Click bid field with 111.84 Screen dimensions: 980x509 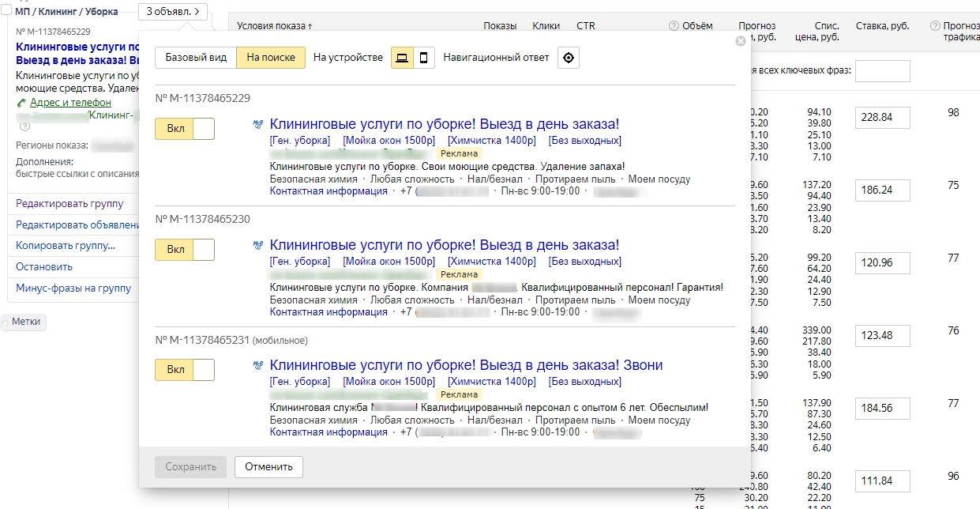(882, 481)
